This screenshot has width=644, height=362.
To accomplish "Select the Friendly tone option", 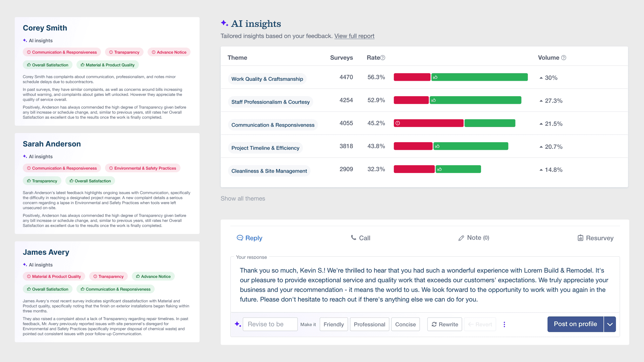I will (333, 324).
